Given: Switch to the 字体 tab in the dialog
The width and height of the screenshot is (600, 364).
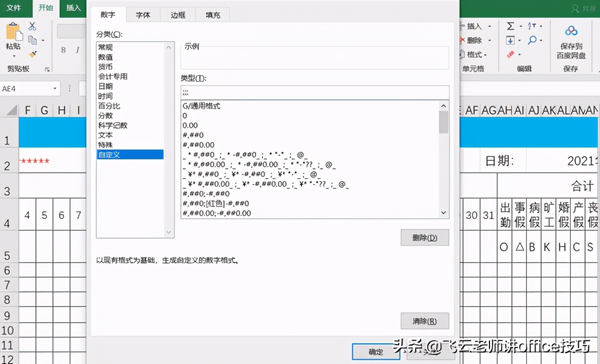Looking at the screenshot, I should pos(143,15).
